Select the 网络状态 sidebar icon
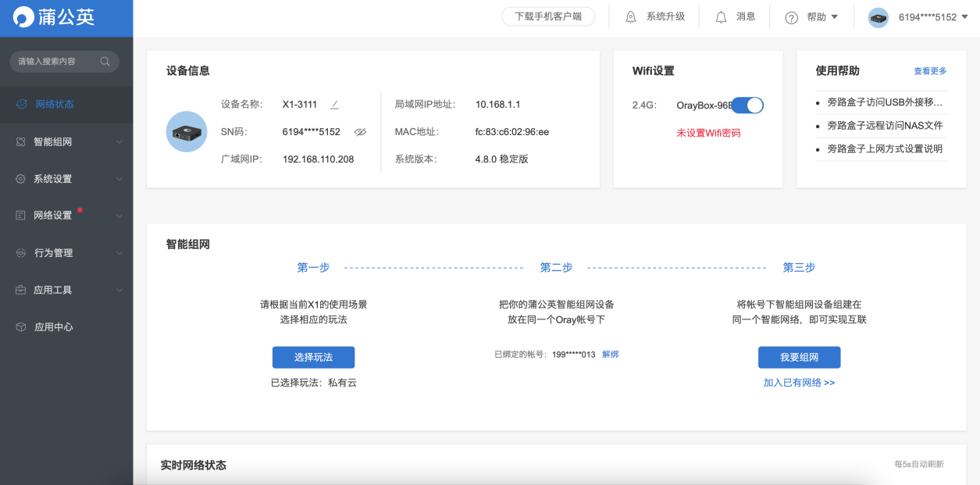Viewport: 980px width, 485px height. point(20,105)
